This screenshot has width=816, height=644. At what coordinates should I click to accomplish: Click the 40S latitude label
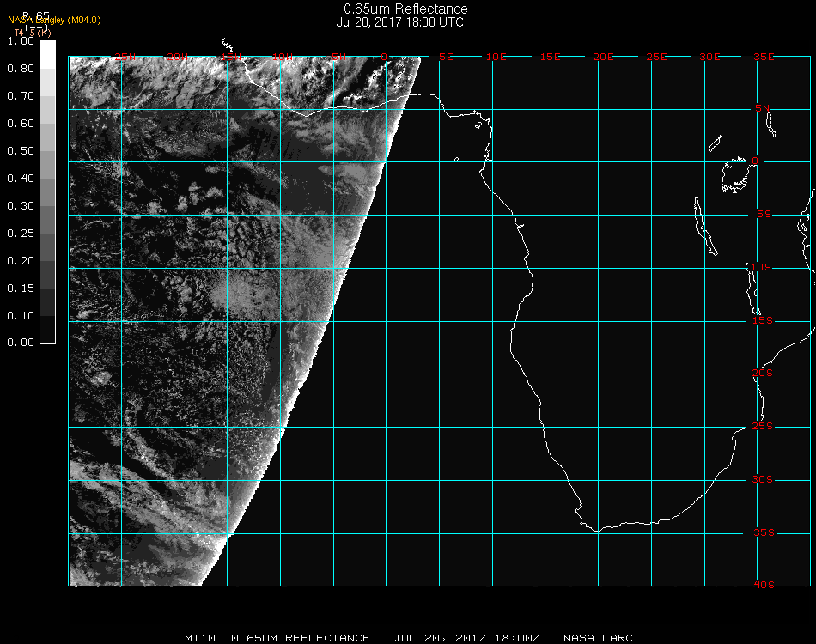(764, 586)
